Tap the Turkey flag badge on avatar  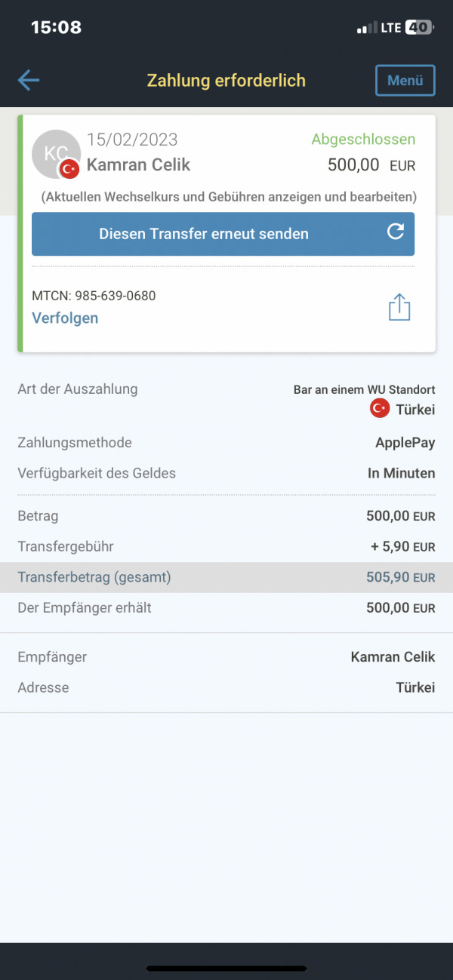coord(69,169)
